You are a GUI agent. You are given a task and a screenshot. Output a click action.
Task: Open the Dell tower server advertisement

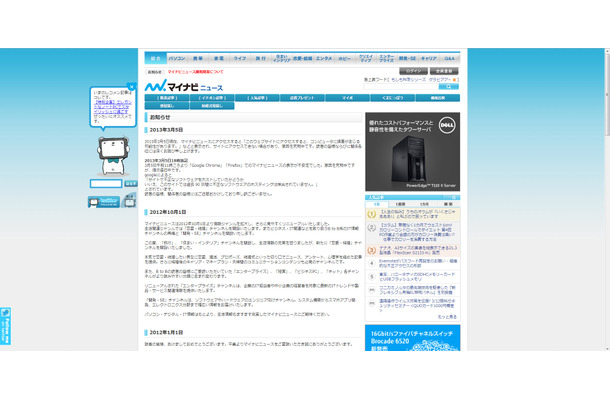coord(412,152)
